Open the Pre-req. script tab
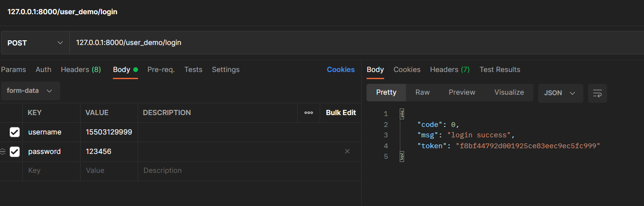The width and height of the screenshot is (644, 206). [161, 70]
